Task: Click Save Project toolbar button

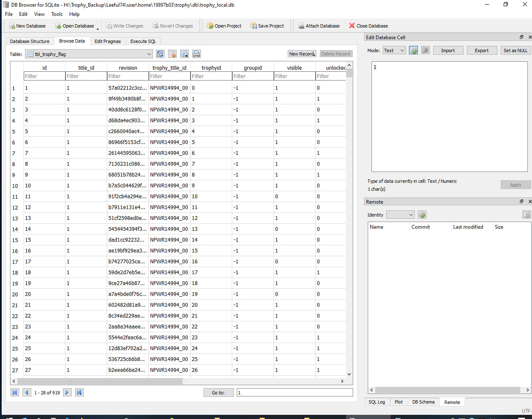Action: [x=267, y=26]
